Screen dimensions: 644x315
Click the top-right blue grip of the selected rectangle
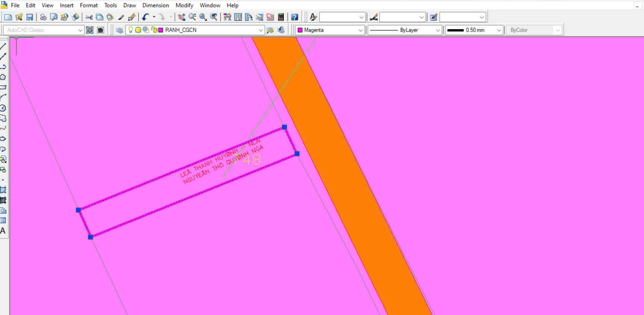coord(285,127)
